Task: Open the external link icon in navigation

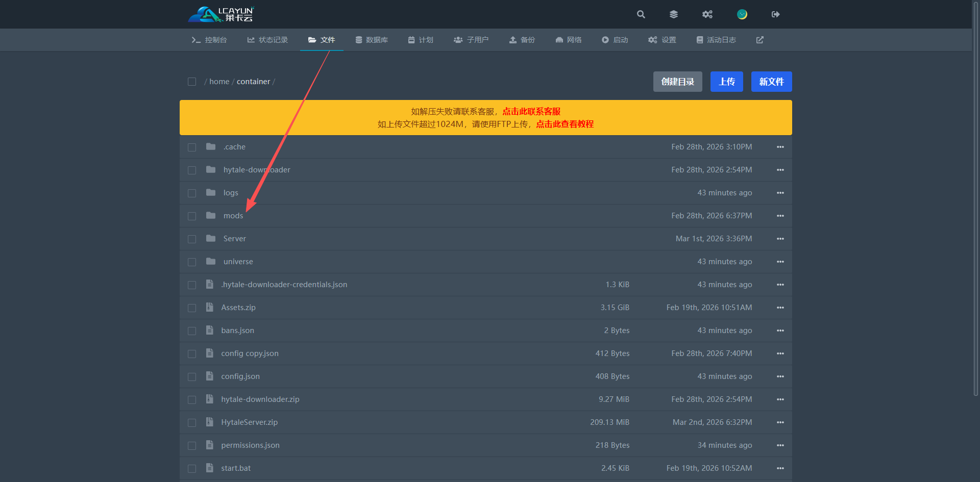Action: tap(759, 40)
